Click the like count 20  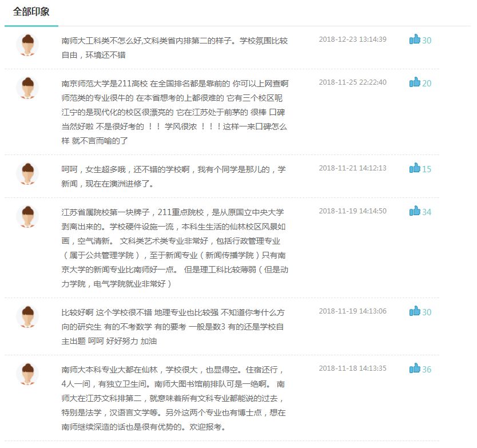click(427, 84)
